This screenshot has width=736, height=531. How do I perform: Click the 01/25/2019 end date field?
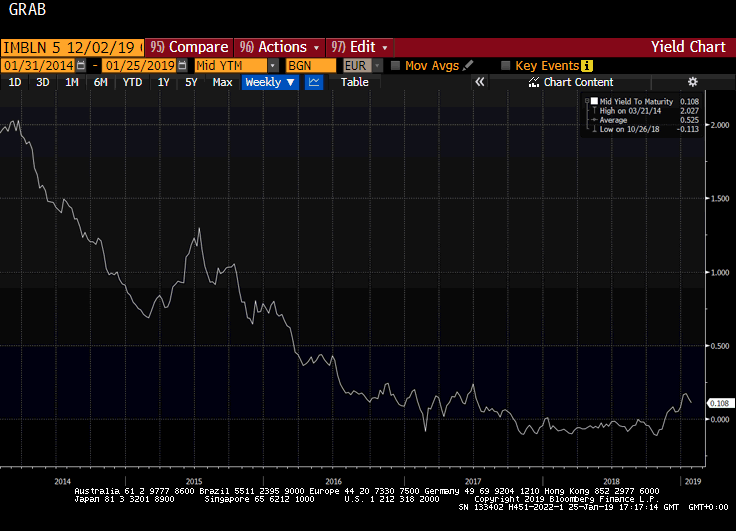(140, 65)
